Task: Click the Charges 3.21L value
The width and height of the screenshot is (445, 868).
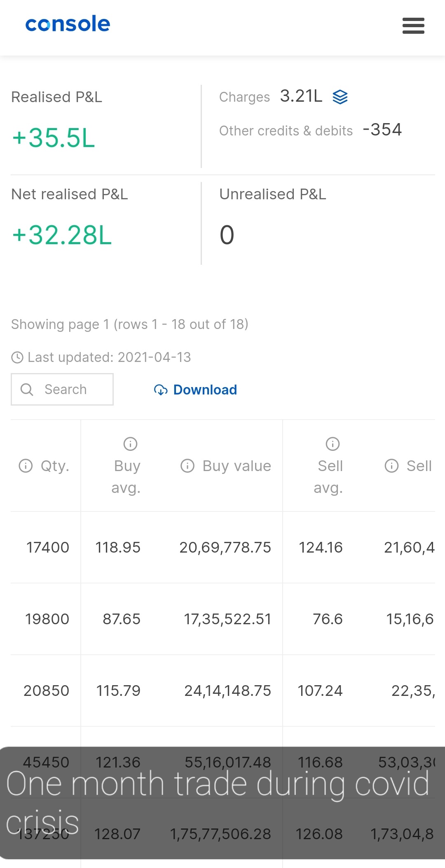Action: pyautogui.click(x=301, y=96)
